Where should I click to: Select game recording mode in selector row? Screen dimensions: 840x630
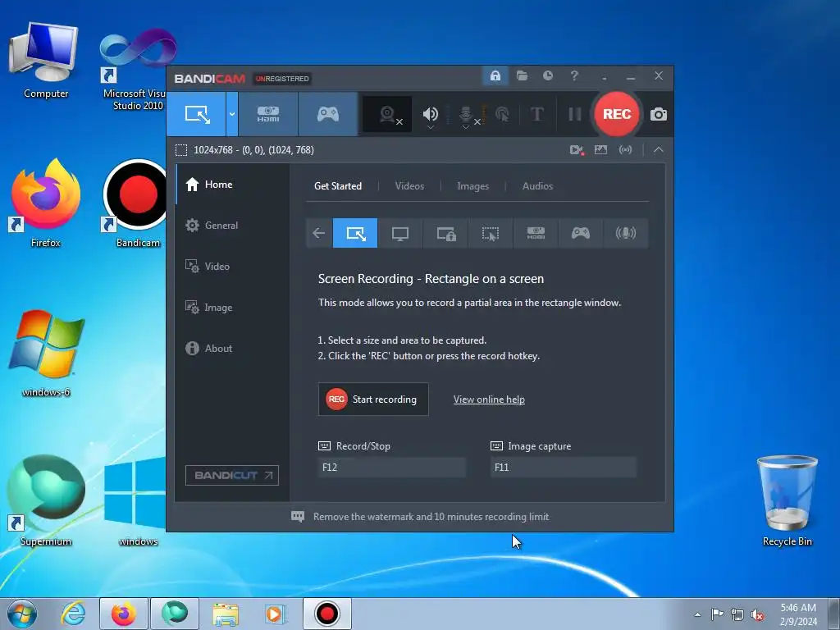pos(581,233)
